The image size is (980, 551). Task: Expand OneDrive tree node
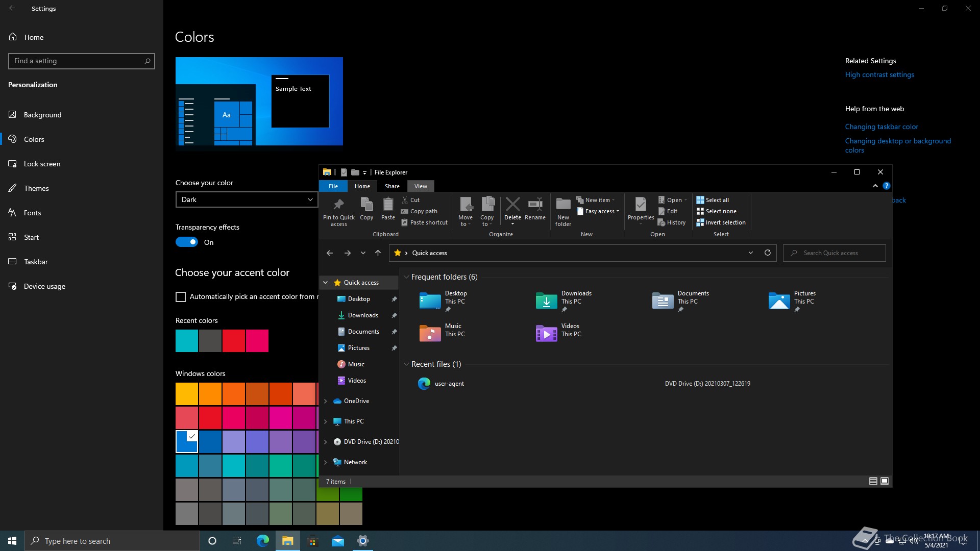[x=325, y=401]
